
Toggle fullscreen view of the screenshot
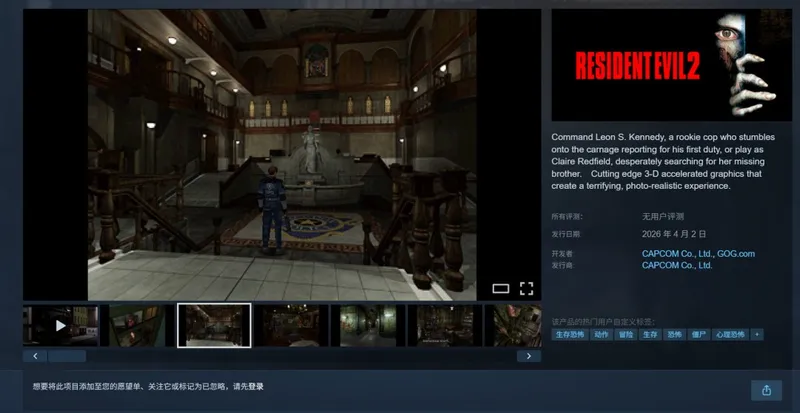[526, 289]
